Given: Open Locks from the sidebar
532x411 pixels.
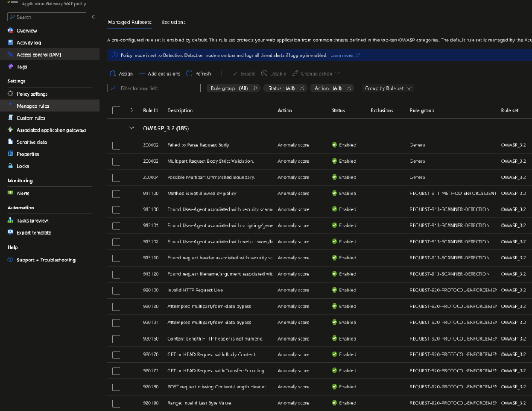Looking at the screenshot, I should click(x=23, y=166).
